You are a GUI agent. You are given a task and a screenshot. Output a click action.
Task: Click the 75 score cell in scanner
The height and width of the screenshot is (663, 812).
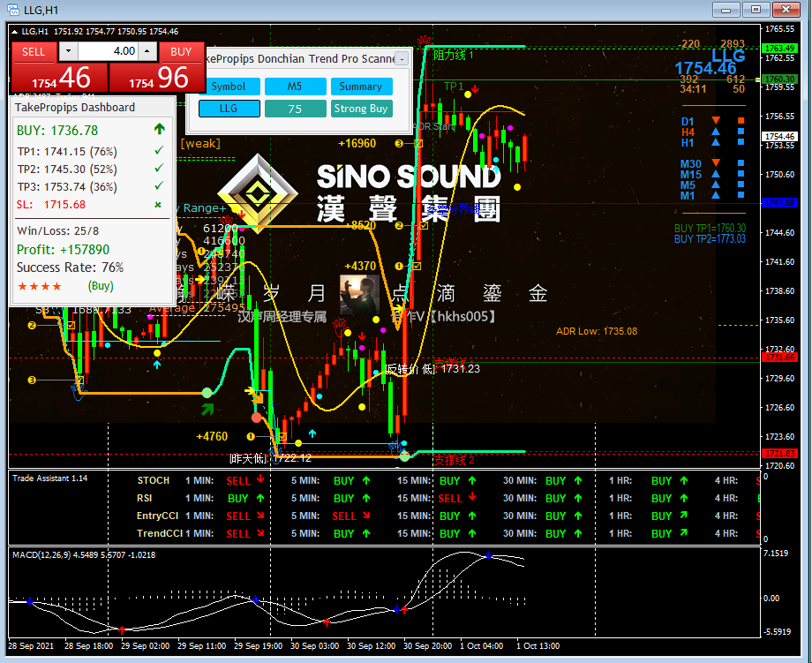tap(295, 109)
